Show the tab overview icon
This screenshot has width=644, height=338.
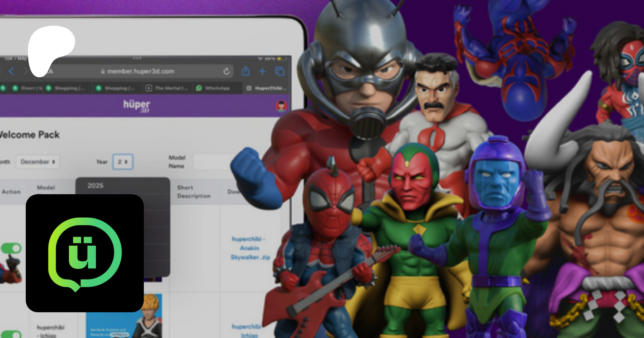[x=279, y=72]
